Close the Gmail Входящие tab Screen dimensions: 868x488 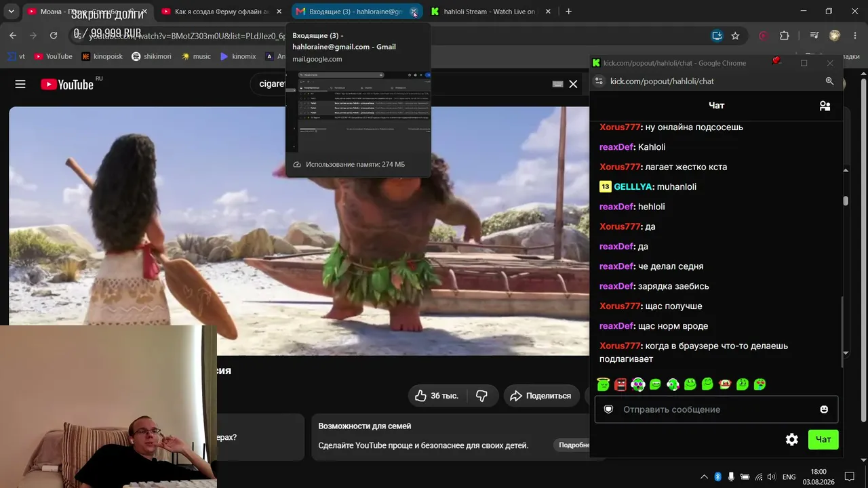[414, 12]
